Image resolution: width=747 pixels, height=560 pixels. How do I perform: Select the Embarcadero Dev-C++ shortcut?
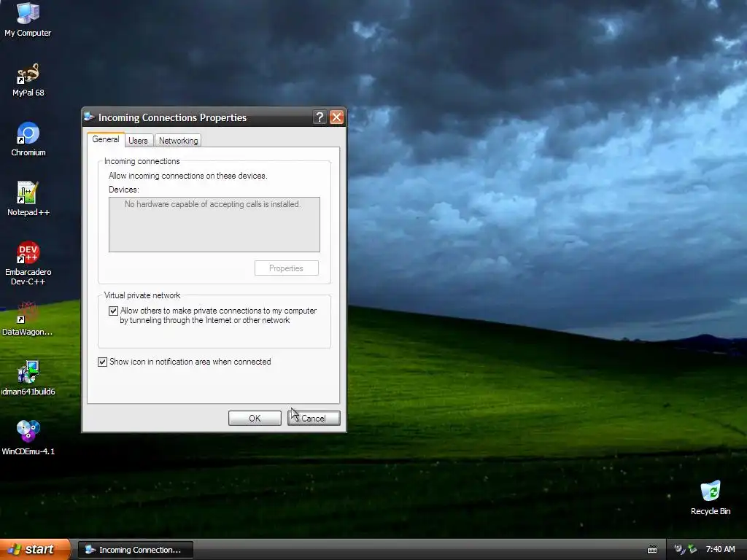[28, 262]
